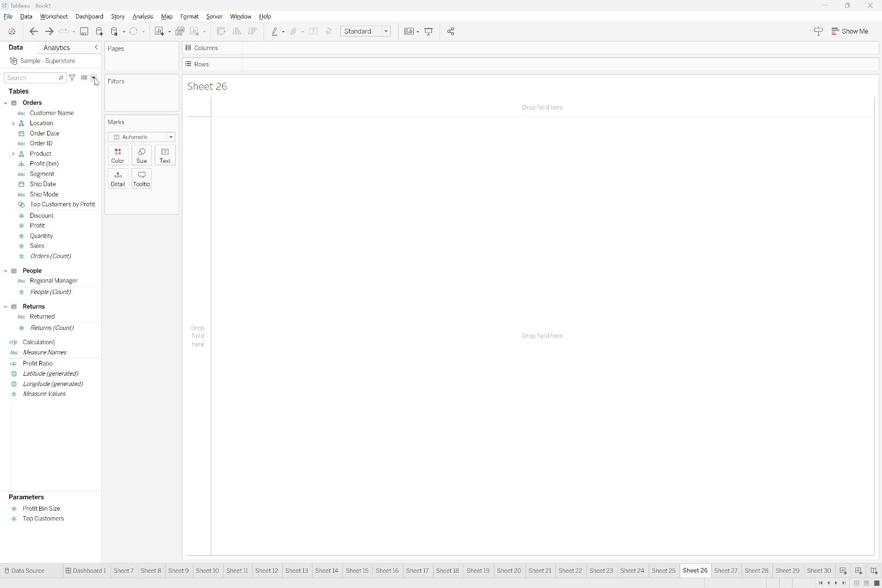Select Color on the Marks card
The width and height of the screenshot is (882, 588).
[x=118, y=155]
